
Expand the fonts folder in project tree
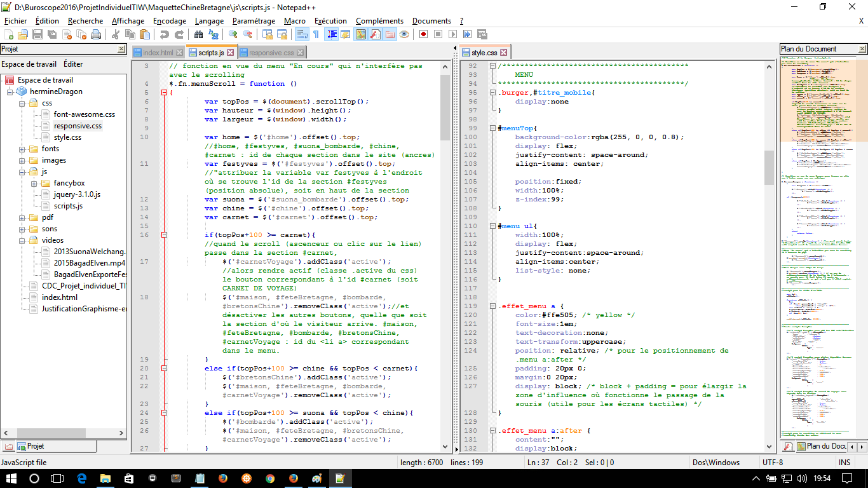(22, 149)
